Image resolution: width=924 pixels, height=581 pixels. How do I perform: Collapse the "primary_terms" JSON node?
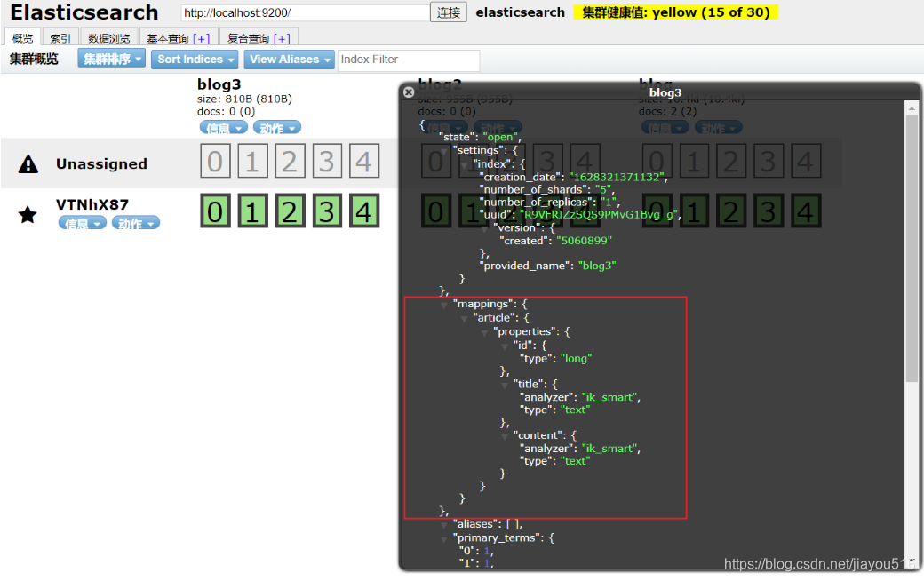(x=444, y=539)
